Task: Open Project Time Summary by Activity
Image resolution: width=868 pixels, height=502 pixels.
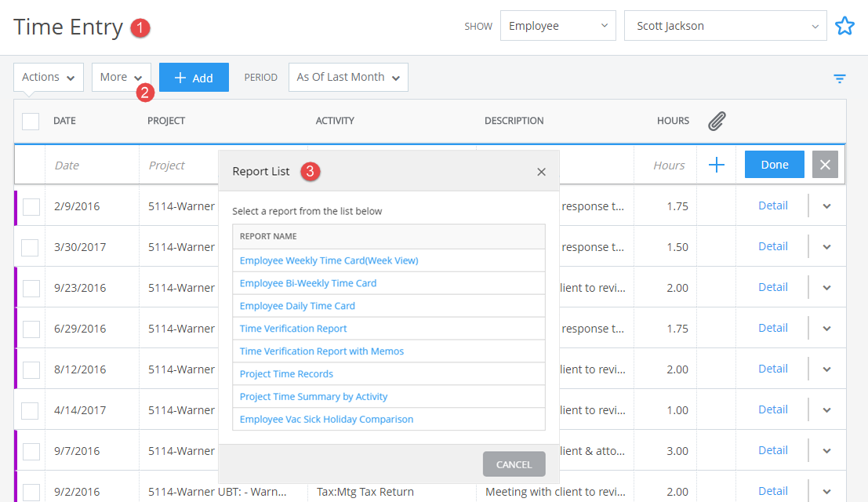Action: point(314,396)
